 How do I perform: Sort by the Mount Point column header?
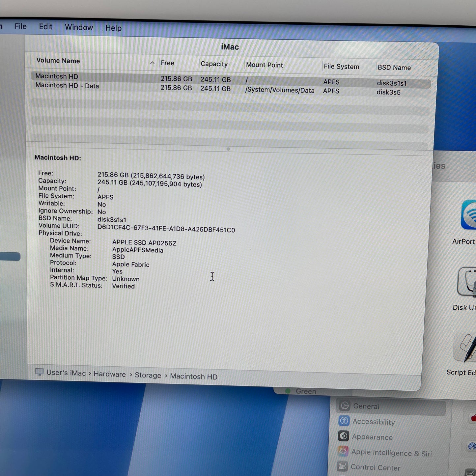[265, 65]
